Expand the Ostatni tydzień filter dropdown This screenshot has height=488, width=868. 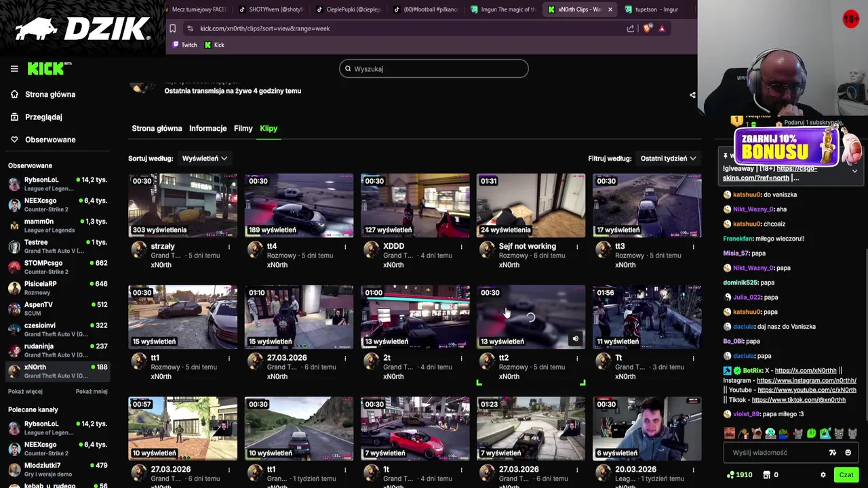point(668,159)
